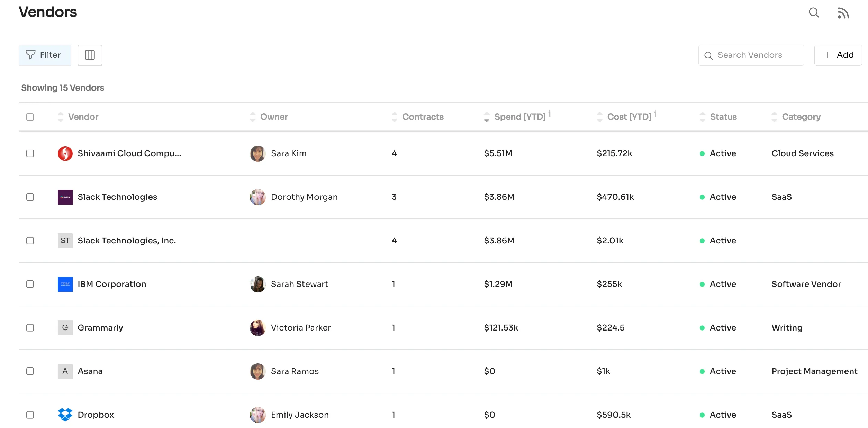Click the Software Vendor category cell
This screenshot has width=868, height=428.
pyautogui.click(x=806, y=284)
